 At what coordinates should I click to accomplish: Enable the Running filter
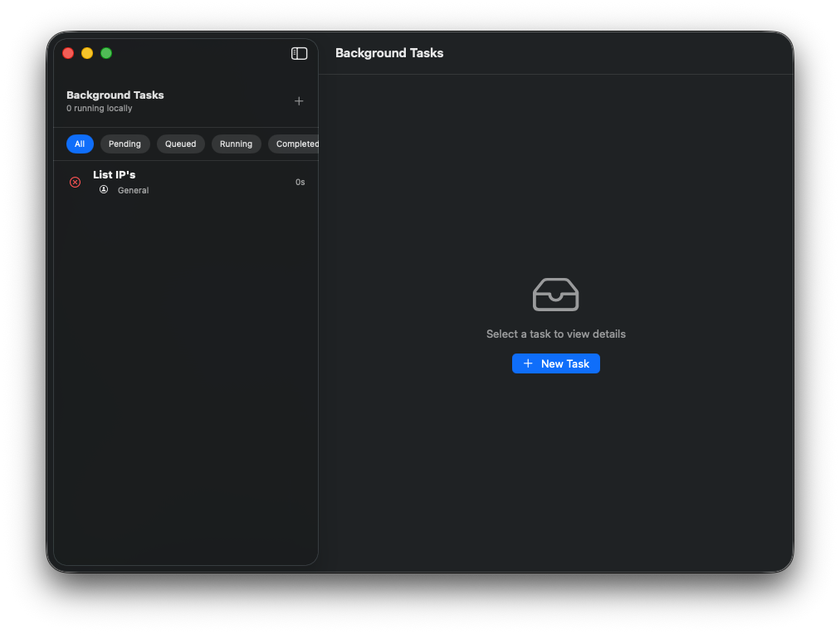(236, 144)
